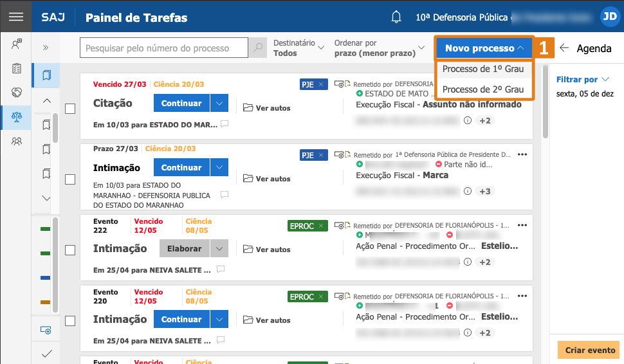
Task: Select Processo de 1º Grau
Action: 483,69
